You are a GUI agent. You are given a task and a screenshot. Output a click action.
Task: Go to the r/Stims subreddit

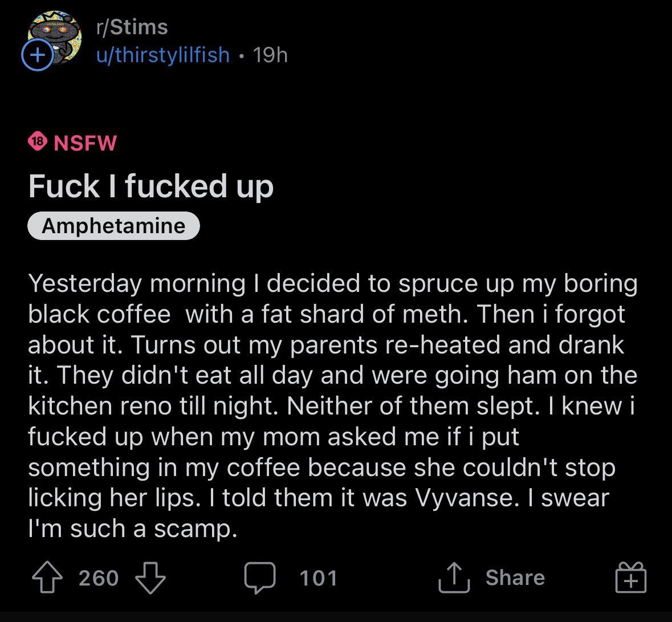click(x=132, y=27)
